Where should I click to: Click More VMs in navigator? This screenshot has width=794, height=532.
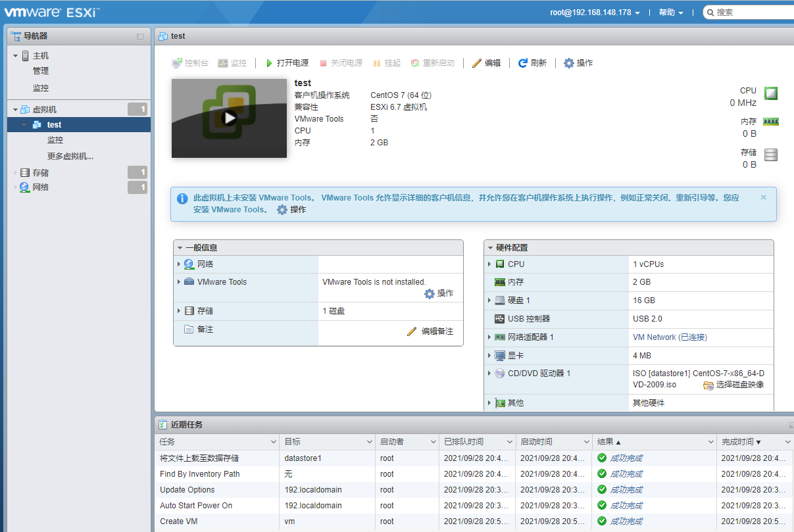tap(70, 157)
